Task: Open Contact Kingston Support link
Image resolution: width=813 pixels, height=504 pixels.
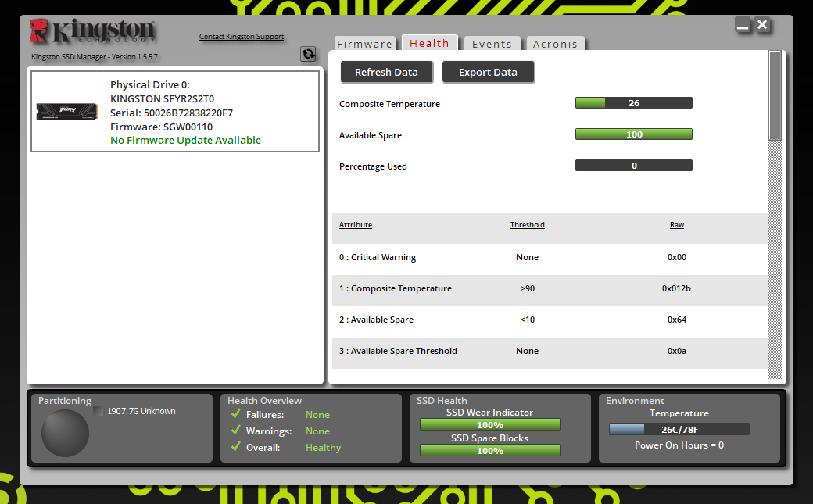Action: [242, 36]
